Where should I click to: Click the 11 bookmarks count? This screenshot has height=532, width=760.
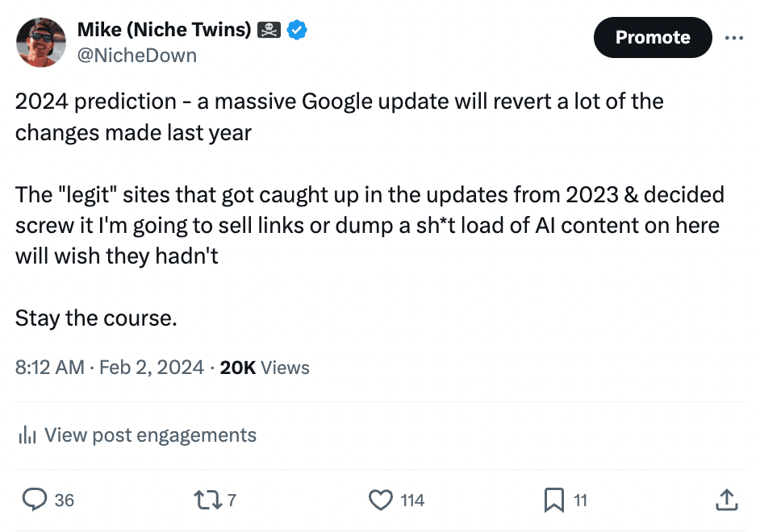pos(581,500)
